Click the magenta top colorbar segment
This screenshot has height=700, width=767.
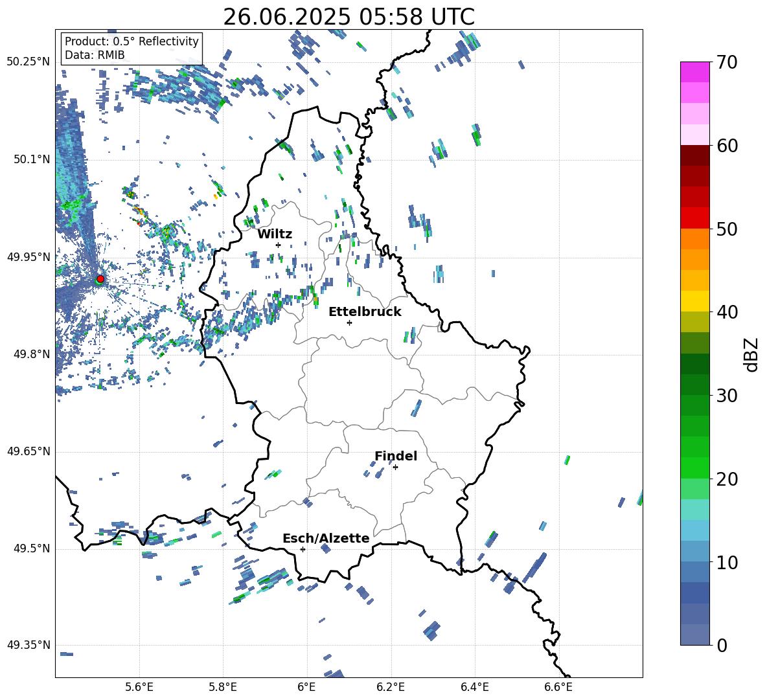point(695,72)
